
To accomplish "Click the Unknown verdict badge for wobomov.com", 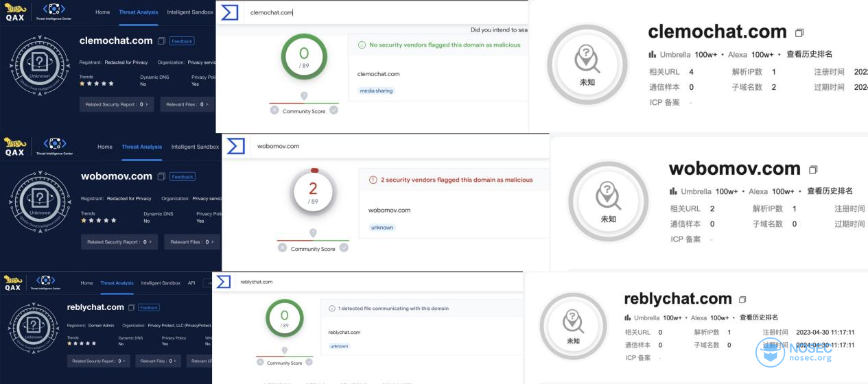I will coord(40,200).
